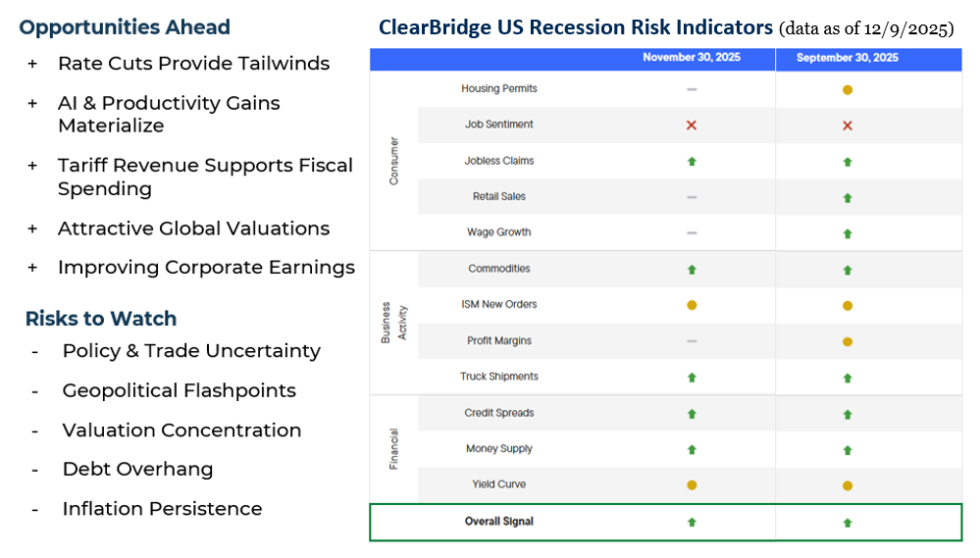Select the yellow circle for ISM New Orders in November
The image size is (980, 558).
coord(692,305)
